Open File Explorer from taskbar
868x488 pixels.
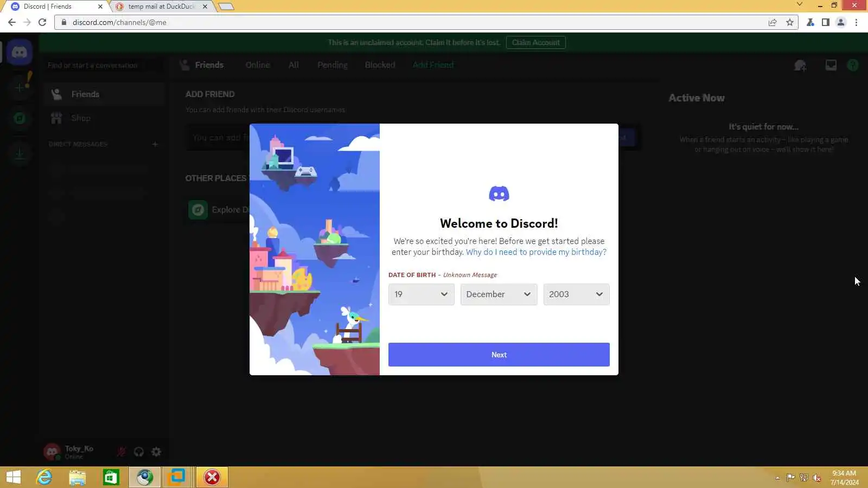78,477
